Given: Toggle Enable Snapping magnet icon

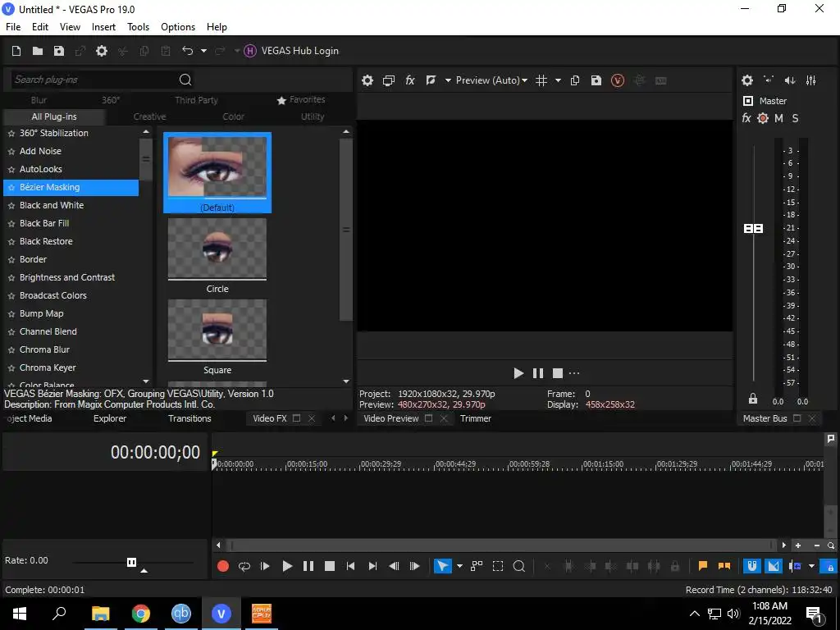Looking at the screenshot, I should 752,566.
